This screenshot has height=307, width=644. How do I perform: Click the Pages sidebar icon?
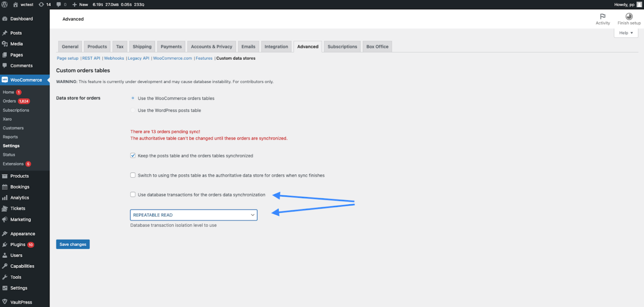click(5, 55)
